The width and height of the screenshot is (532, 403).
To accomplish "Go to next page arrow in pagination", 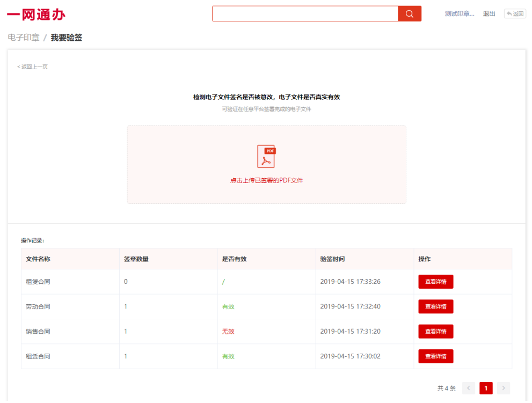I will point(503,388).
